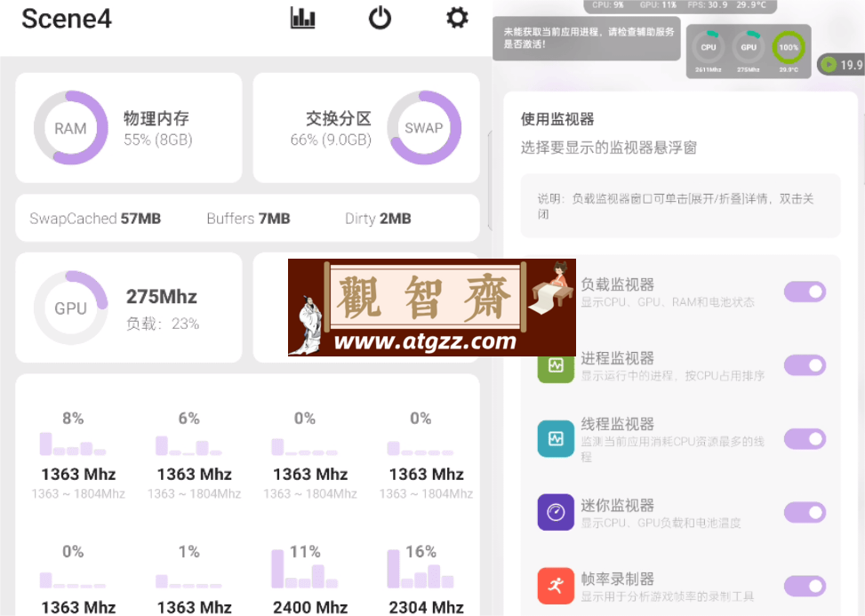Tap the 11% CPU core bar graph
The image size is (865, 616).
click(x=305, y=569)
